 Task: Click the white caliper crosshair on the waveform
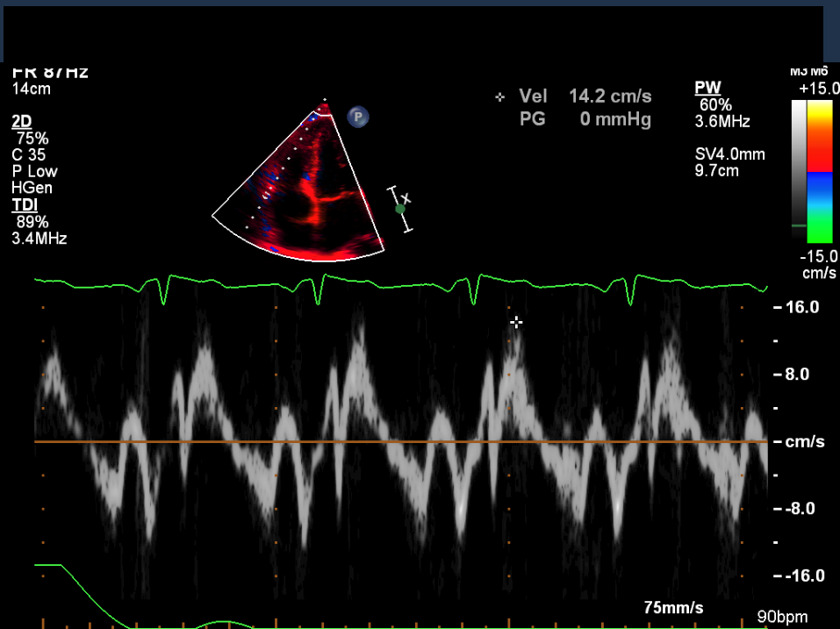(x=516, y=323)
